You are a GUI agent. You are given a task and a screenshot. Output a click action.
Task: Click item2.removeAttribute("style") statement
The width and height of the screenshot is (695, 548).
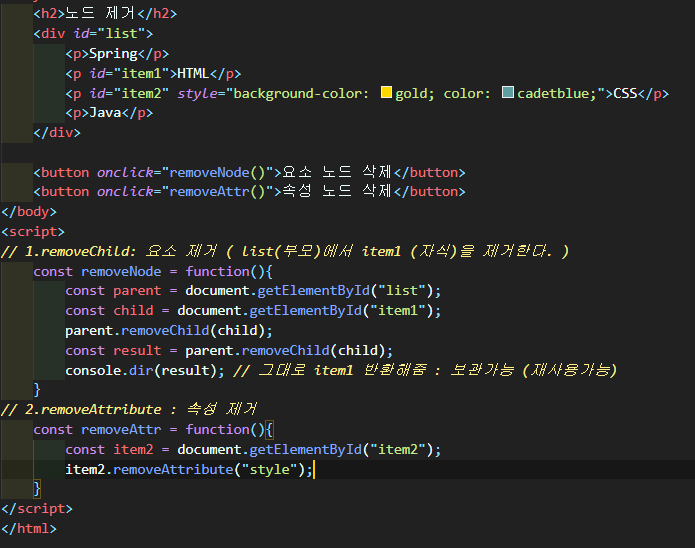(x=189, y=470)
